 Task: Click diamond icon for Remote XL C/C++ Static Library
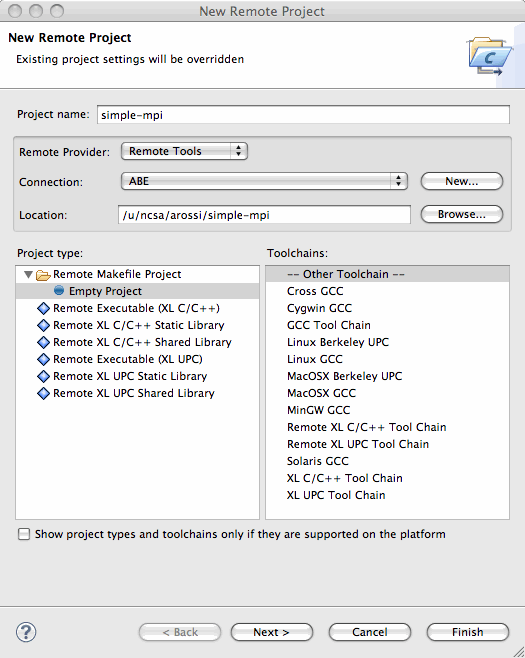point(43,325)
